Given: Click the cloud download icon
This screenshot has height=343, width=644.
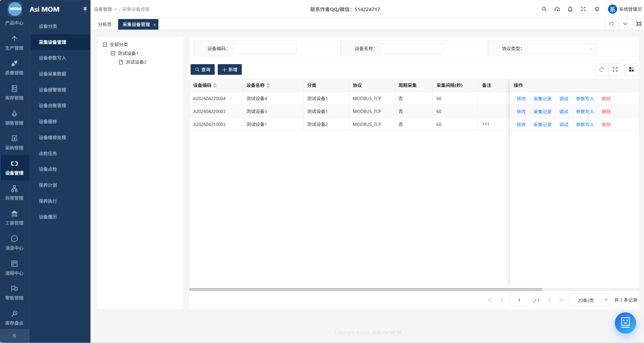Looking at the screenshot, I should pos(557,9).
